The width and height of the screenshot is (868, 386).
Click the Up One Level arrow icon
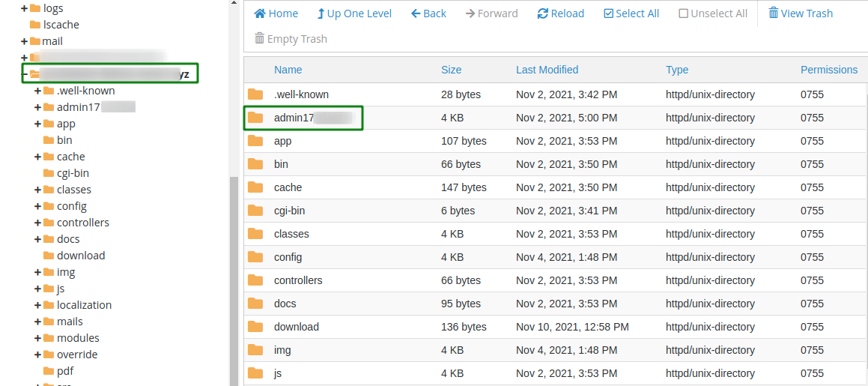[321, 13]
